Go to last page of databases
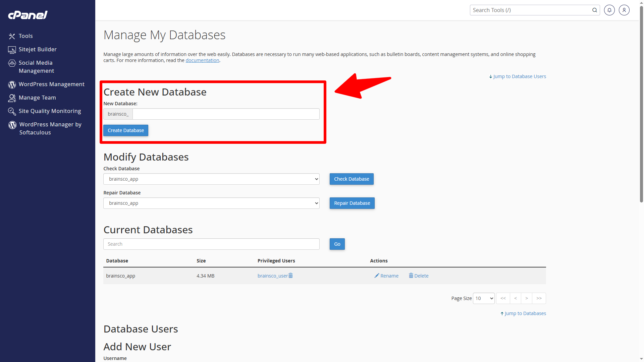The width and height of the screenshot is (644, 362). [539, 298]
